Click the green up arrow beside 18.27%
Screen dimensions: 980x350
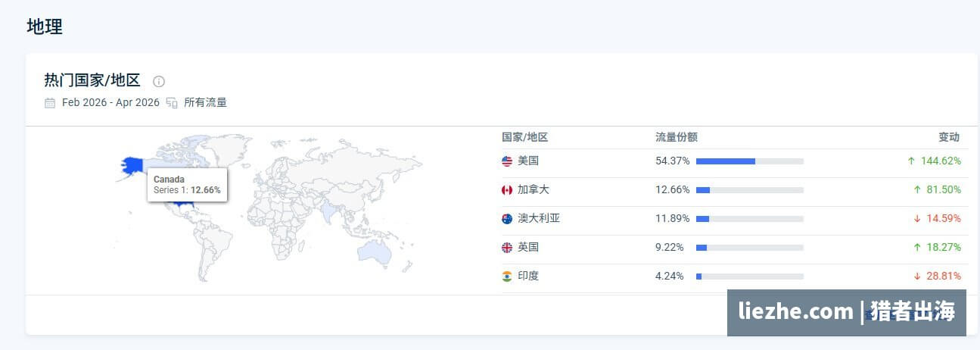917,248
